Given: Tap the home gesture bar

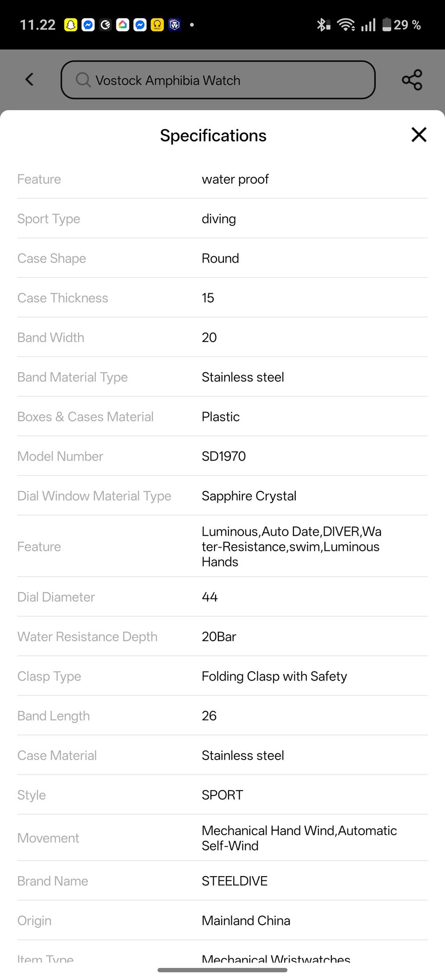Looking at the screenshot, I should coord(222,970).
